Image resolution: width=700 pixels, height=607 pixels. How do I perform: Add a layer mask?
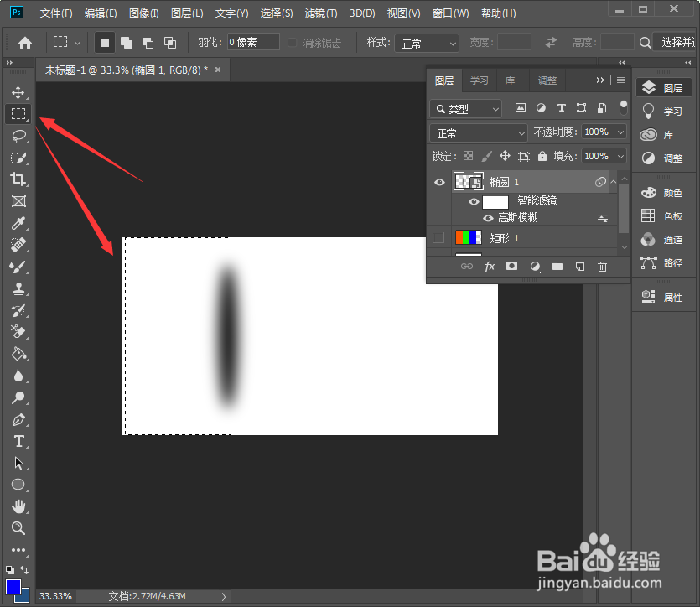511,267
